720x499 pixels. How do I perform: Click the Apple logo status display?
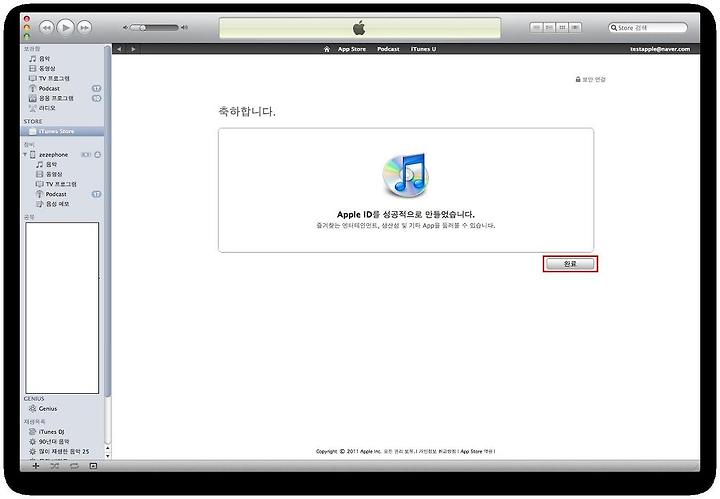point(360,28)
